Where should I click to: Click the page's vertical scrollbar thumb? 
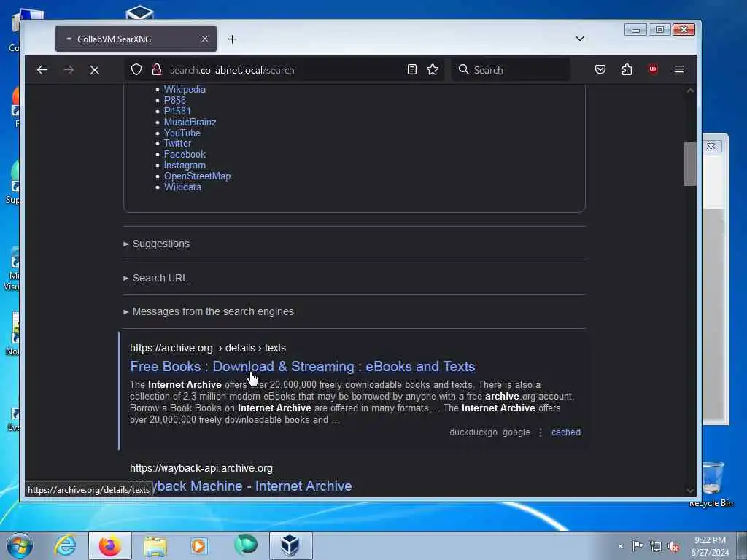click(x=690, y=164)
